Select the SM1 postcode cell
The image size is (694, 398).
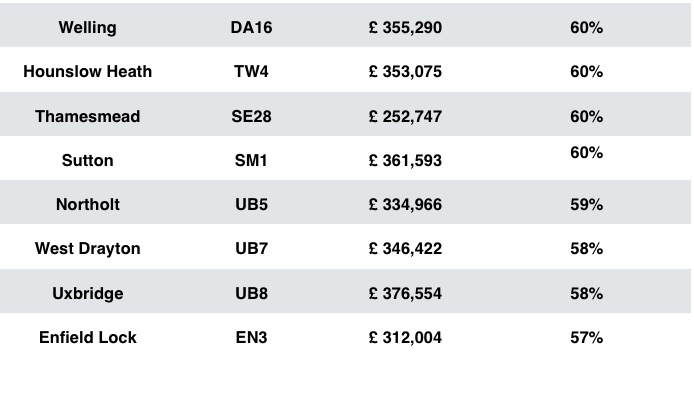coord(251,160)
